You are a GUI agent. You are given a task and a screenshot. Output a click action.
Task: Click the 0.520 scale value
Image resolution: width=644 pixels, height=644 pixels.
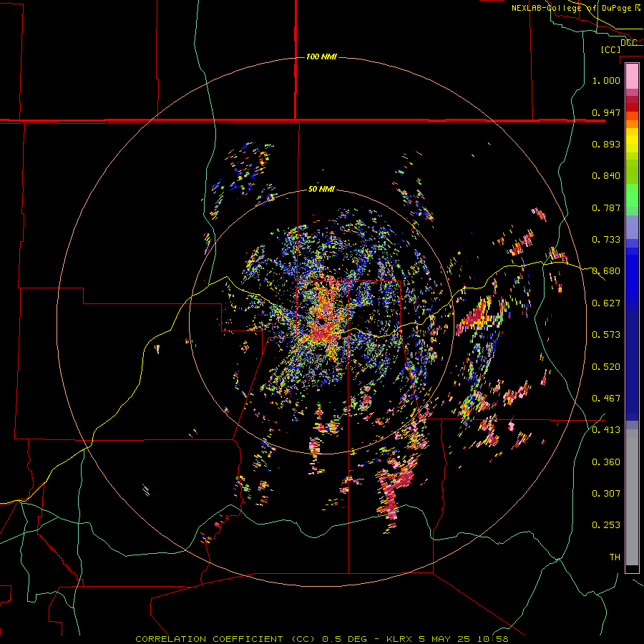pyautogui.click(x=606, y=367)
